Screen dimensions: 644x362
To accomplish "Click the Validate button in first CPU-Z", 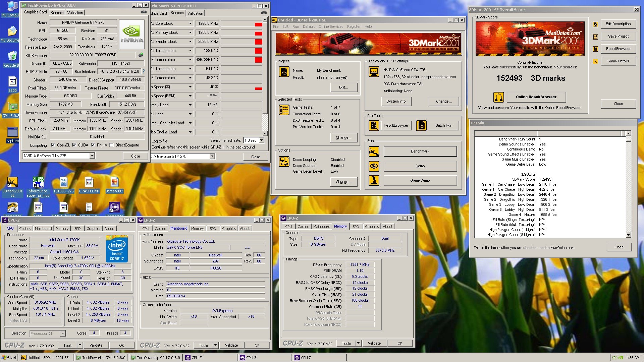I will point(96,345).
